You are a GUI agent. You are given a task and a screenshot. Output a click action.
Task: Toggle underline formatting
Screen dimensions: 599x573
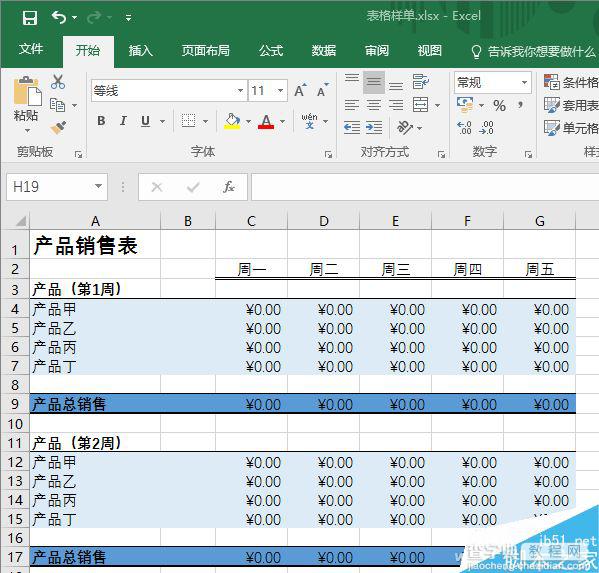145,121
